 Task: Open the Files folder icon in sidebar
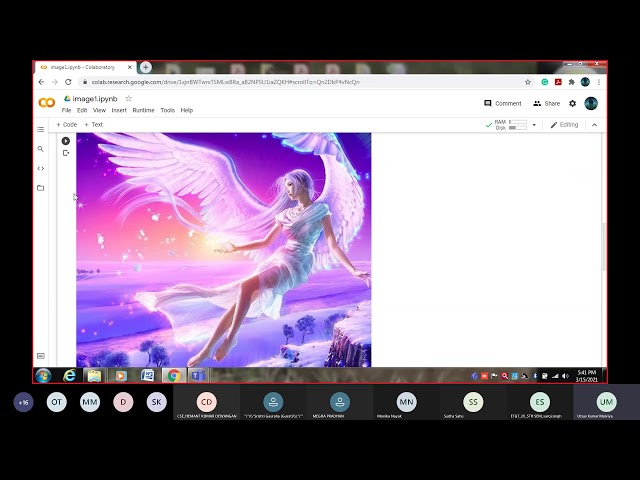tap(40, 188)
